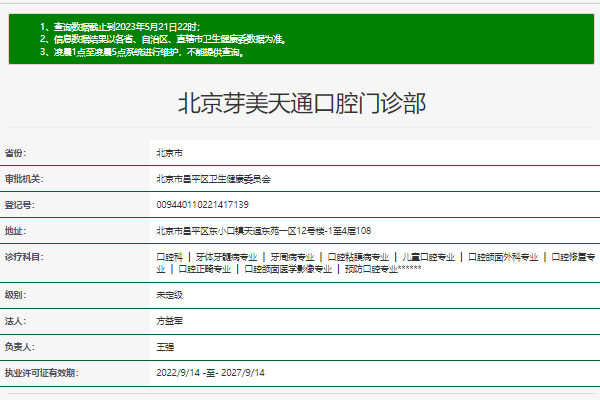Click the 执业许可证有效期 label
600x400 pixels.
point(41,373)
